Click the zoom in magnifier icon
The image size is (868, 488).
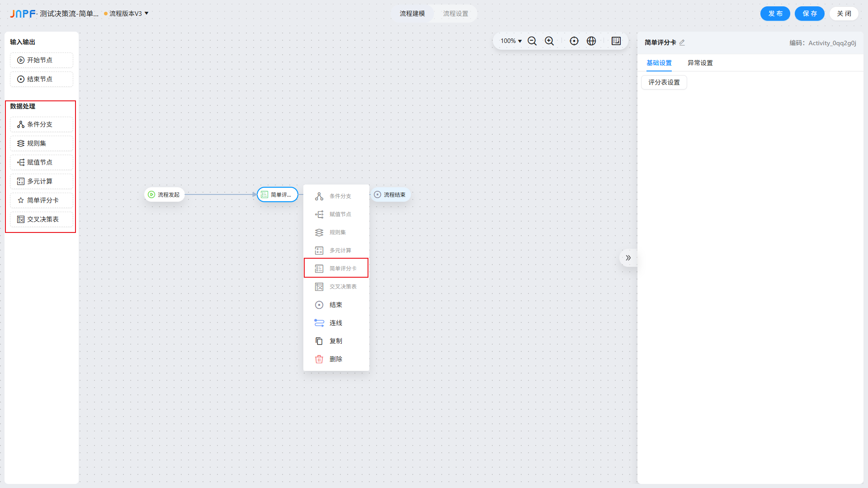click(x=549, y=41)
